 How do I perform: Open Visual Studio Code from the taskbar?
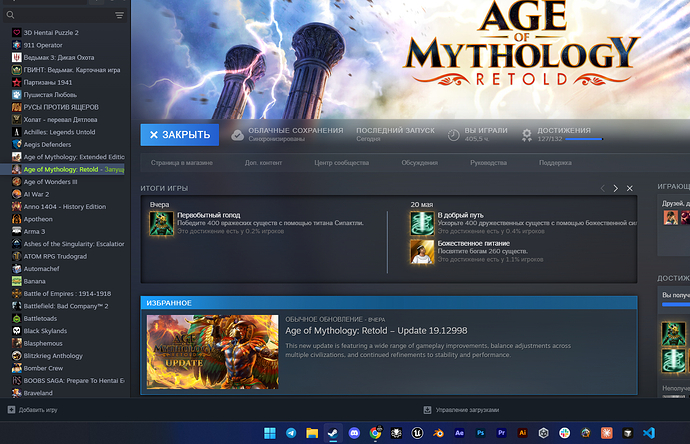(x=649, y=433)
